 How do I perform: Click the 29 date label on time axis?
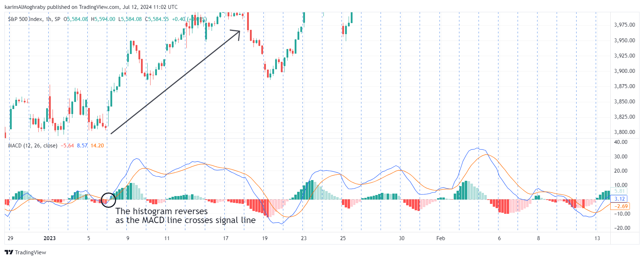pos(11,238)
